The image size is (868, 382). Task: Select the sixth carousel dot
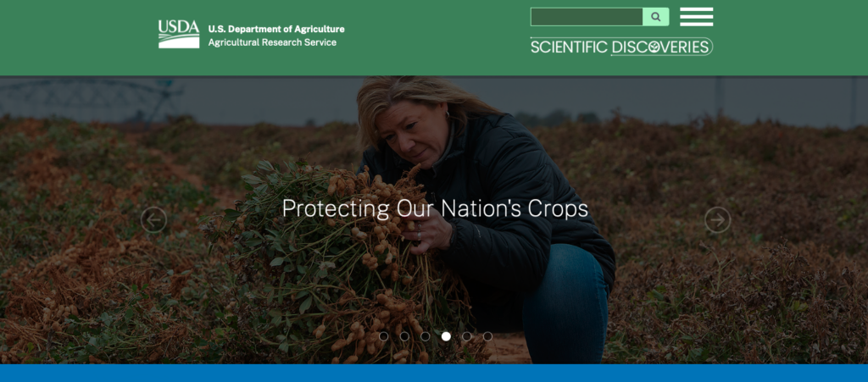[487, 336]
